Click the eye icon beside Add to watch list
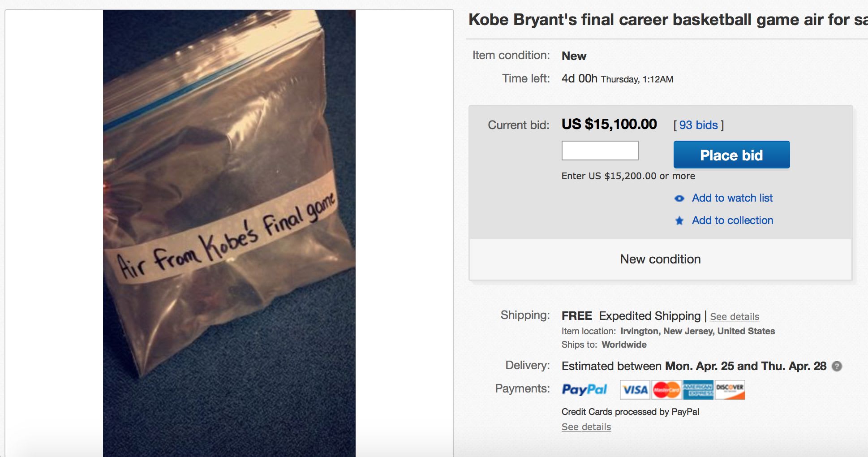The image size is (868, 457). pyautogui.click(x=679, y=198)
